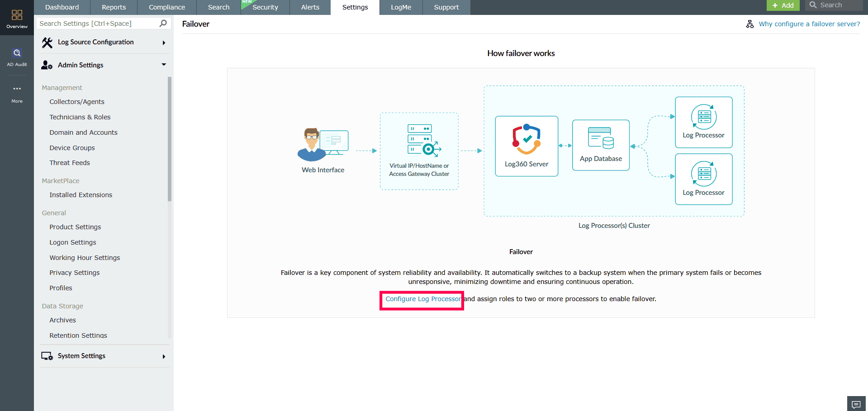Open the Why configure a failover server link
This screenshot has height=411, width=868.
[x=809, y=24]
